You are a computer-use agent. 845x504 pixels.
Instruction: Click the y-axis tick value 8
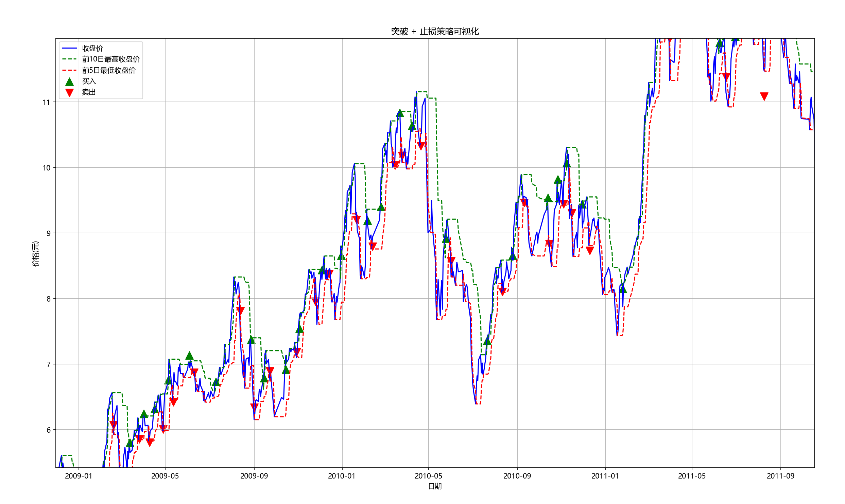tap(48, 299)
